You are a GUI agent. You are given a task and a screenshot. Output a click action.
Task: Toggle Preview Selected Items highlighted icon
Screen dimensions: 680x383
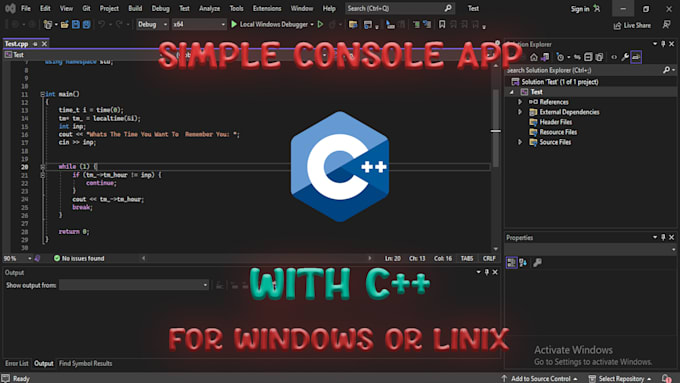coord(636,57)
